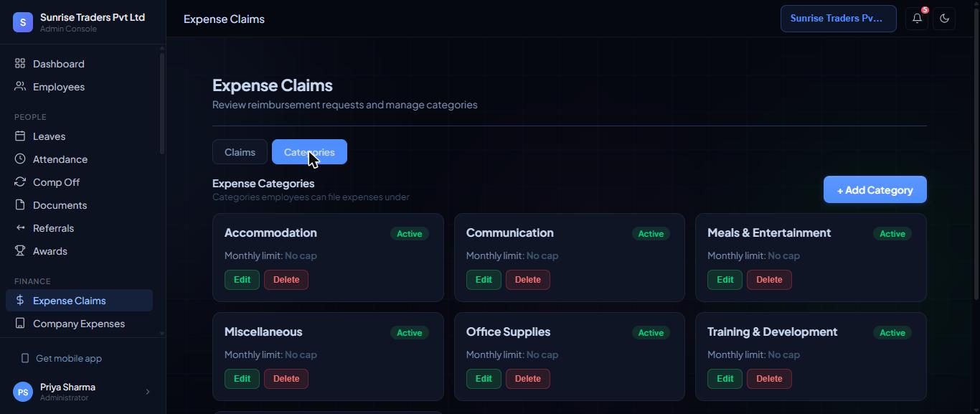
Task: Click the Dashboard grid icon in sidebar
Action: click(20, 64)
